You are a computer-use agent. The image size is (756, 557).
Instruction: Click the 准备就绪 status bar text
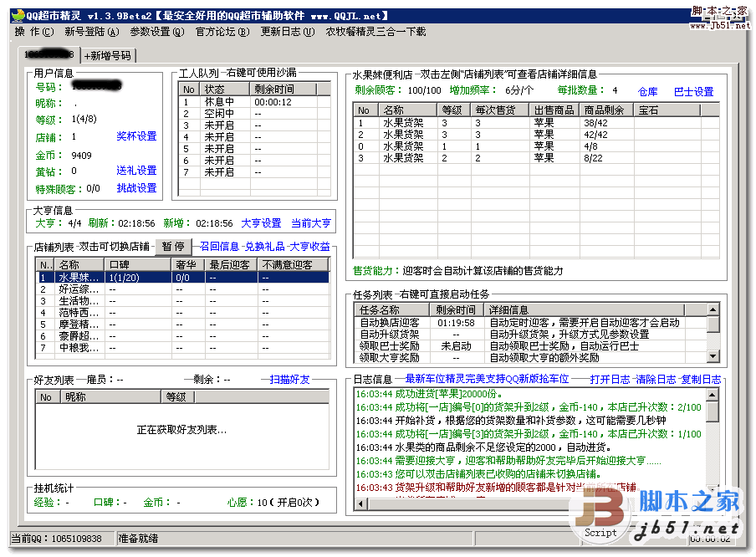[138, 539]
